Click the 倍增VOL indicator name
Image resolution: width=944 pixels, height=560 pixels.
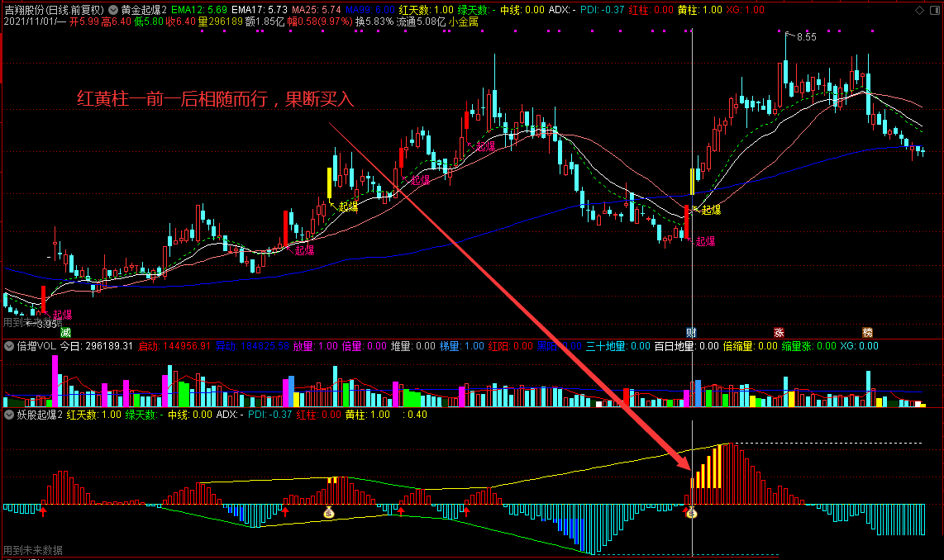pyautogui.click(x=36, y=346)
